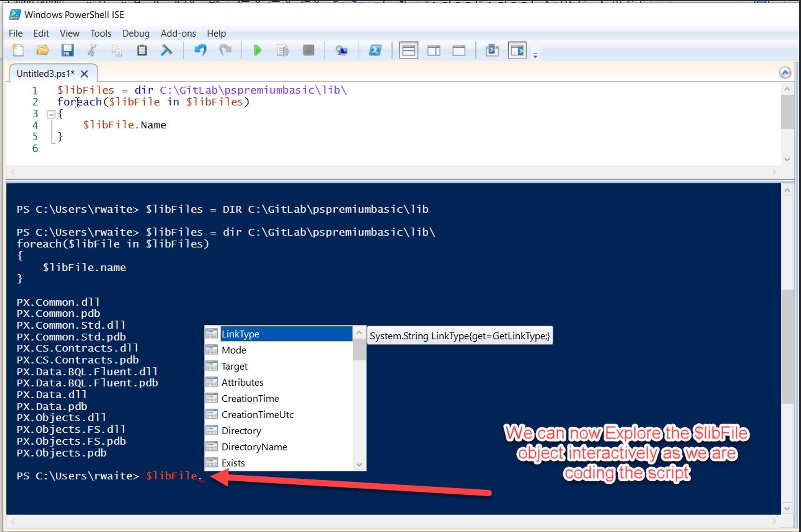
Task: Click the console pane scroll down arrow
Action: tap(787, 508)
